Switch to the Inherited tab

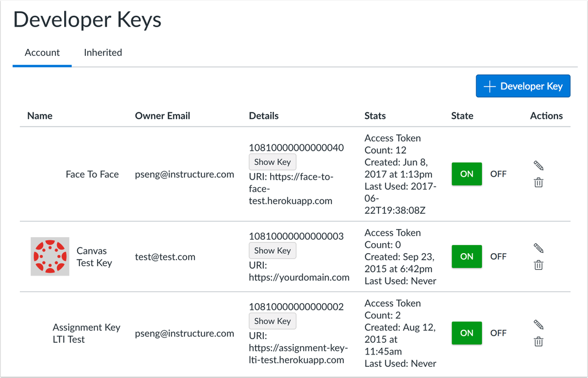click(x=102, y=52)
